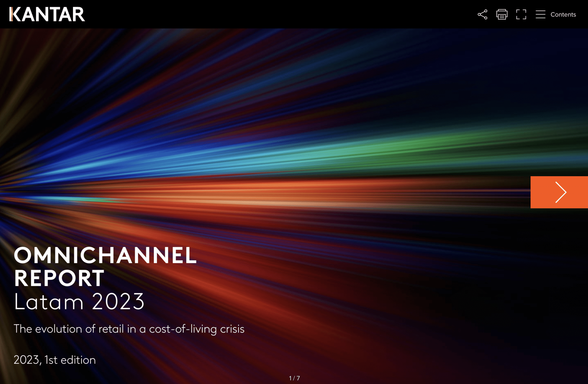588x384 pixels.
Task: Enter fullscreen mode with the fullscreen icon
Action: click(521, 14)
